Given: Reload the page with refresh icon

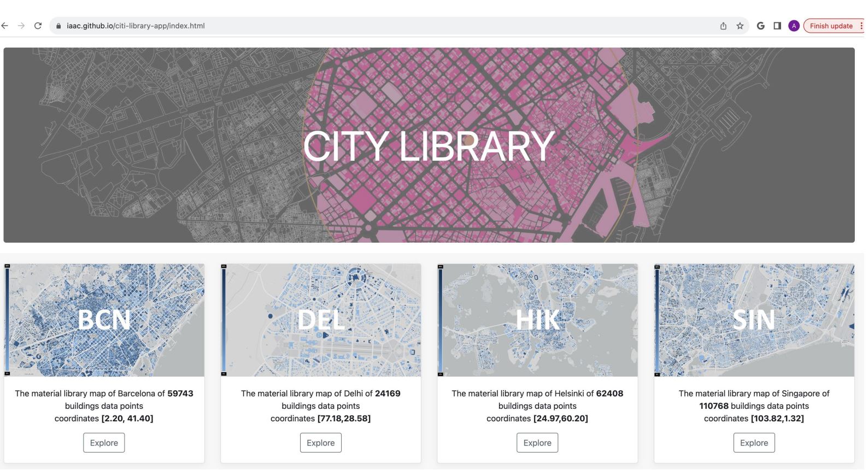Looking at the screenshot, I should click(x=38, y=26).
